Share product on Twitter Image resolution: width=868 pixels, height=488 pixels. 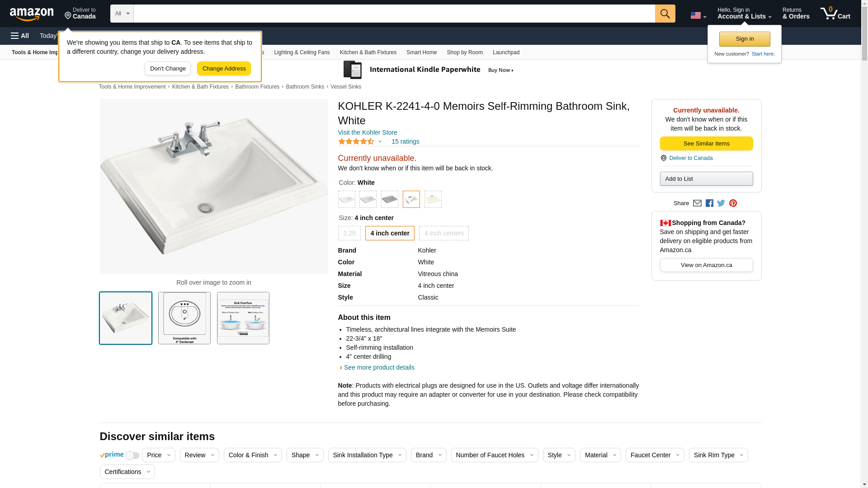721,203
